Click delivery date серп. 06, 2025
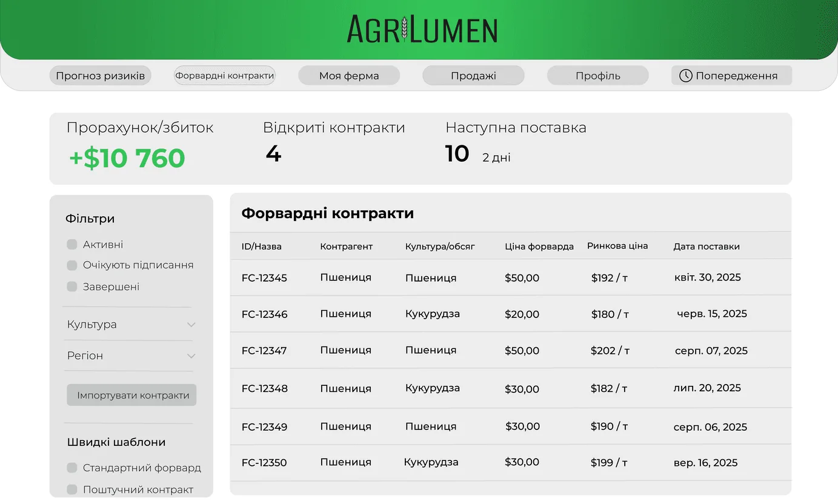Viewport: 838px width, 504px height. tap(710, 427)
